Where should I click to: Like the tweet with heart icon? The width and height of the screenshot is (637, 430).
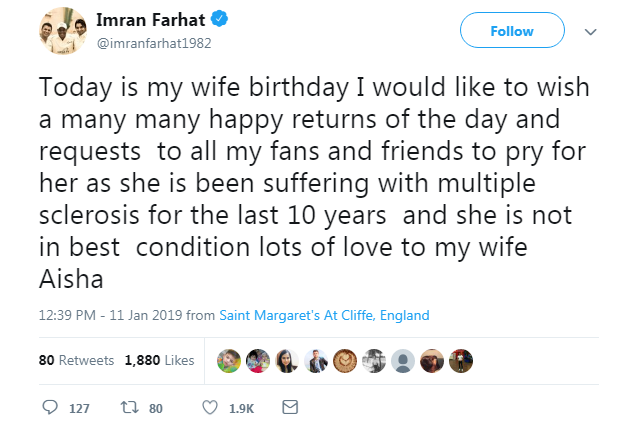[x=210, y=408]
